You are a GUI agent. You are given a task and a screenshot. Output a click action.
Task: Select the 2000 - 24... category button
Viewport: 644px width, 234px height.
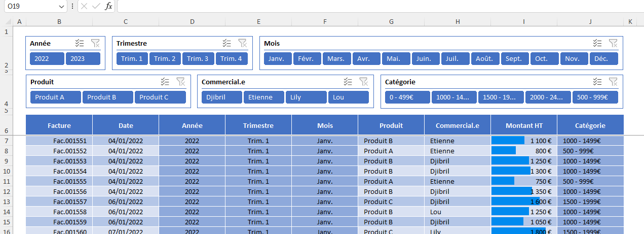pos(548,97)
